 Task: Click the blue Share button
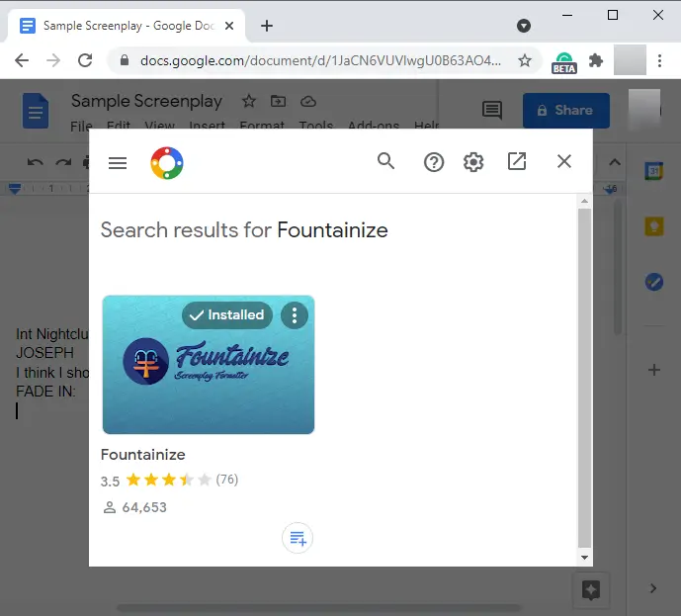[x=566, y=111]
